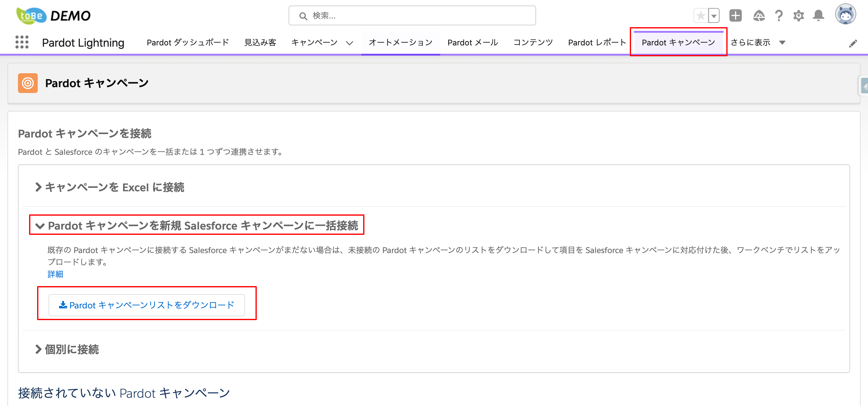Image resolution: width=868 pixels, height=406 pixels.
Task: Open the Pardot レポート tab
Action: pos(597,42)
